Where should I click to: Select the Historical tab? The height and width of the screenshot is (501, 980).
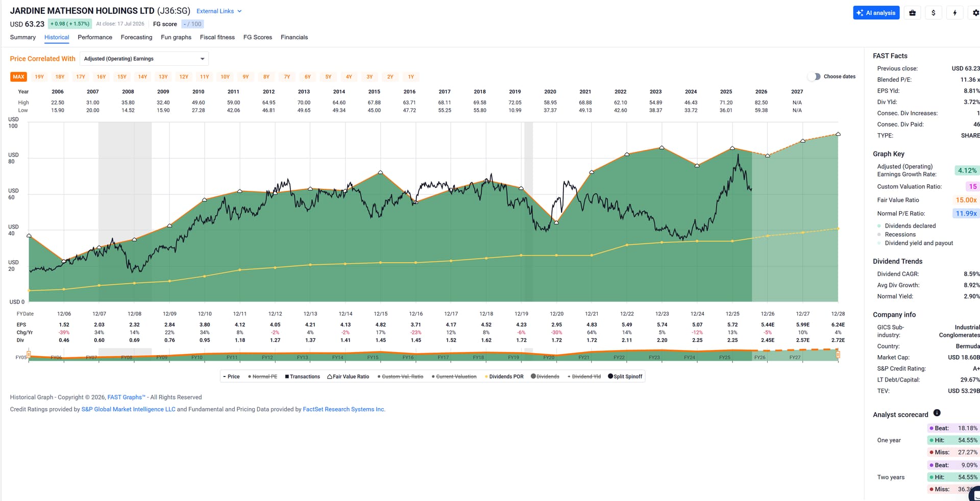[x=57, y=37]
